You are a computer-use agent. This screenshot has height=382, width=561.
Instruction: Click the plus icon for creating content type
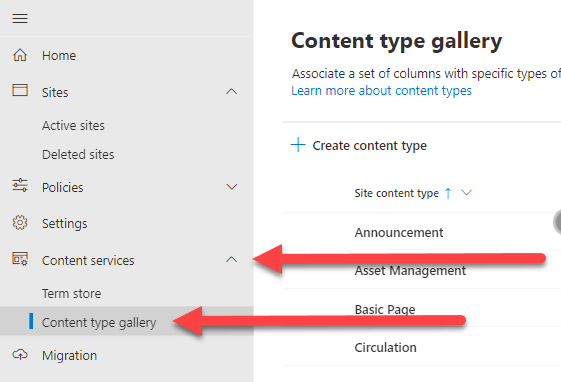(x=298, y=145)
